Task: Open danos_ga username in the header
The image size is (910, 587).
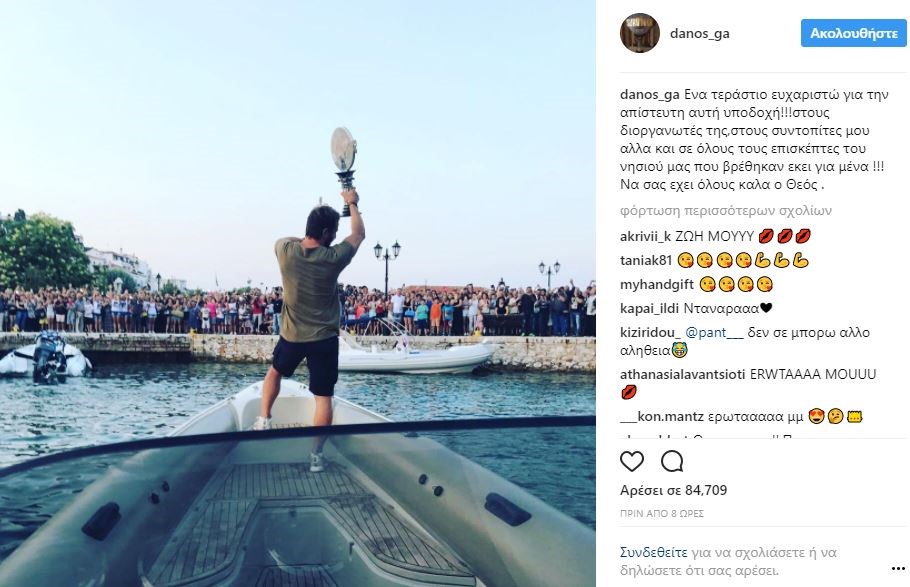Action: coord(699,34)
